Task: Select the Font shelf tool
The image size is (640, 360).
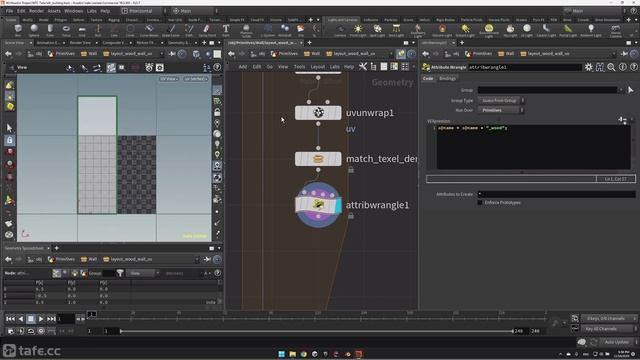Action: pyautogui.click(x=225, y=30)
